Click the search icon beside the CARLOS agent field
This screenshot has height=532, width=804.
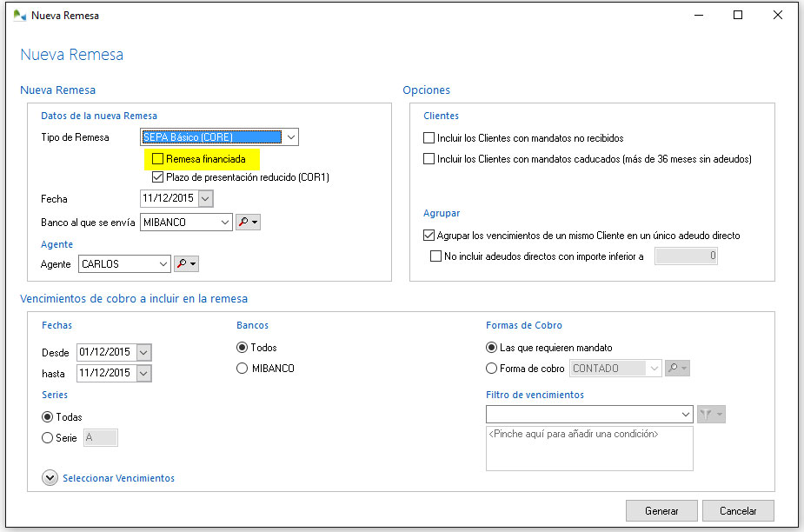click(183, 263)
